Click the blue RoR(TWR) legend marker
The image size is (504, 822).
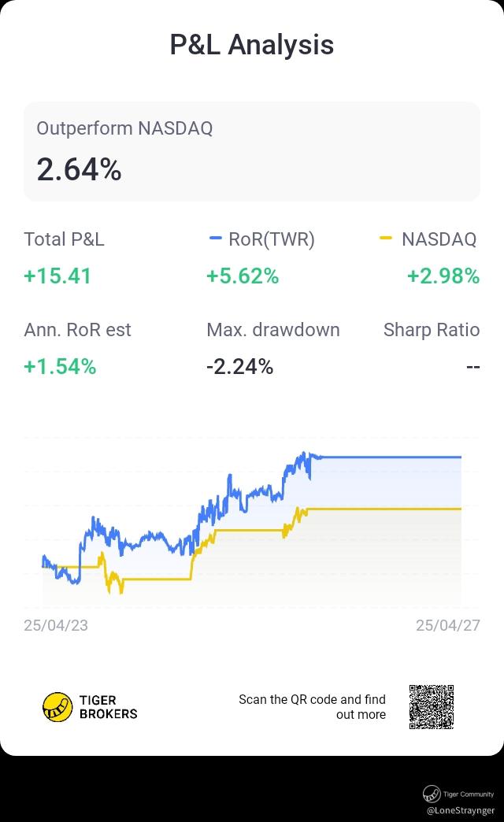(216, 239)
